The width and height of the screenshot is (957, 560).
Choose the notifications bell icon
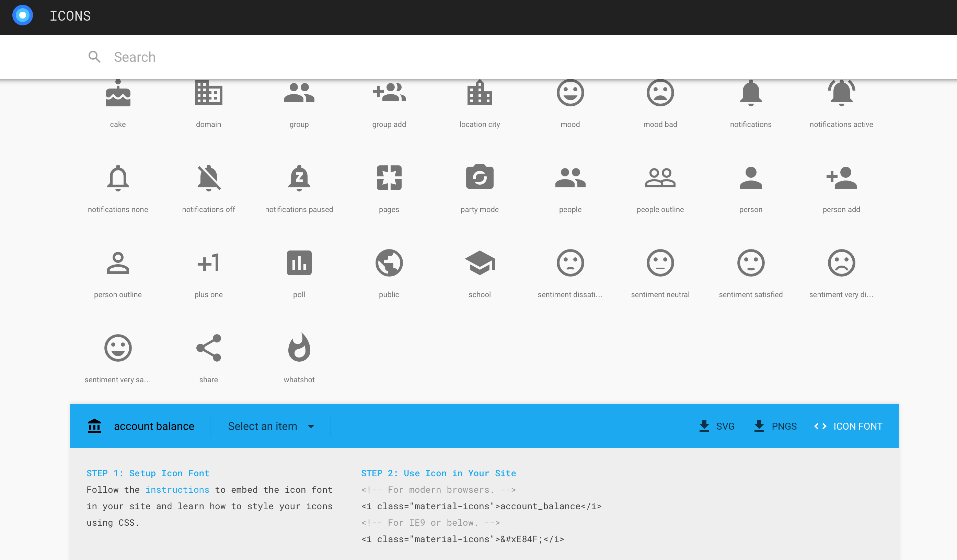click(751, 93)
